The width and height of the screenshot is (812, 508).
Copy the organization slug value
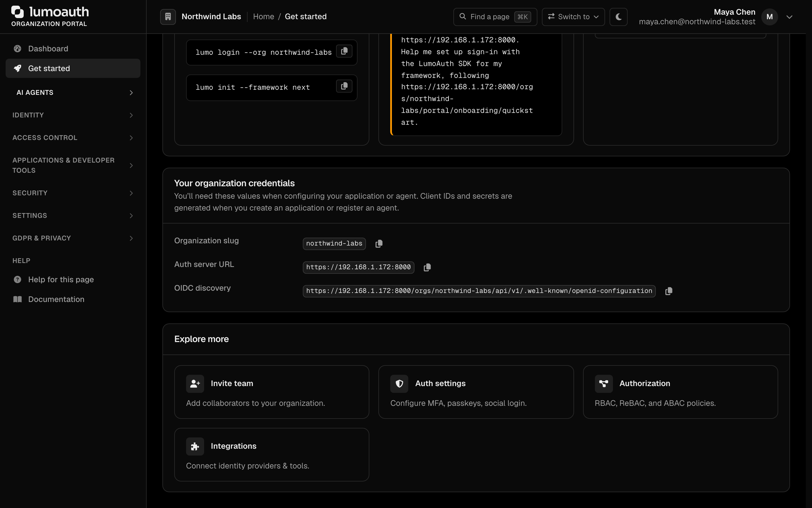coord(379,244)
